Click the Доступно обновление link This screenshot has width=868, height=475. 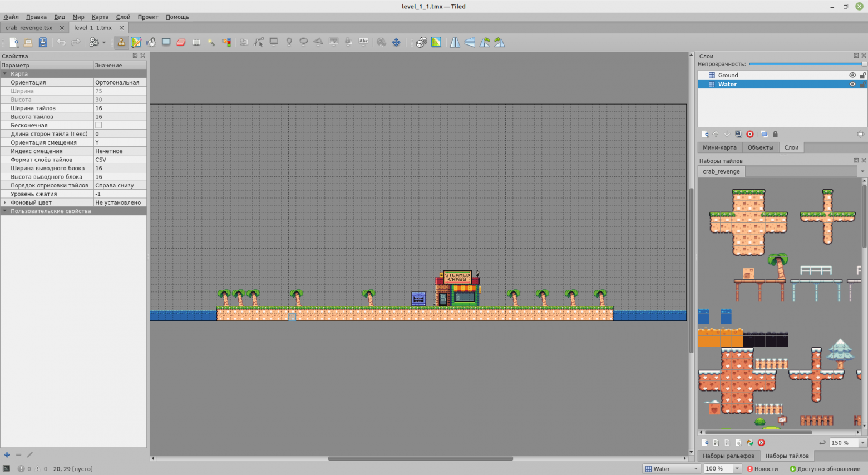click(x=825, y=469)
